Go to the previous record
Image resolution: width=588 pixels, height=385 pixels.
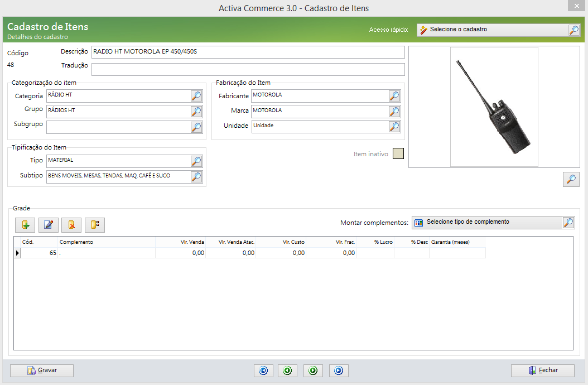point(287,370)
